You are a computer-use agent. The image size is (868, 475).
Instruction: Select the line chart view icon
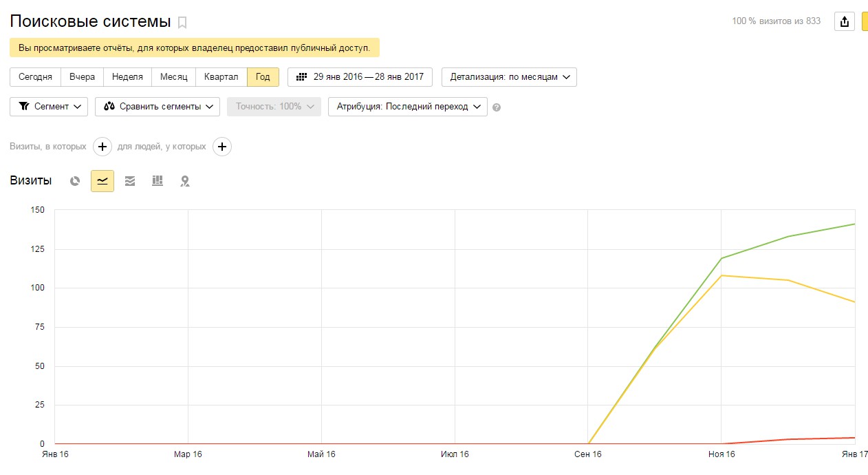point(102,181)
